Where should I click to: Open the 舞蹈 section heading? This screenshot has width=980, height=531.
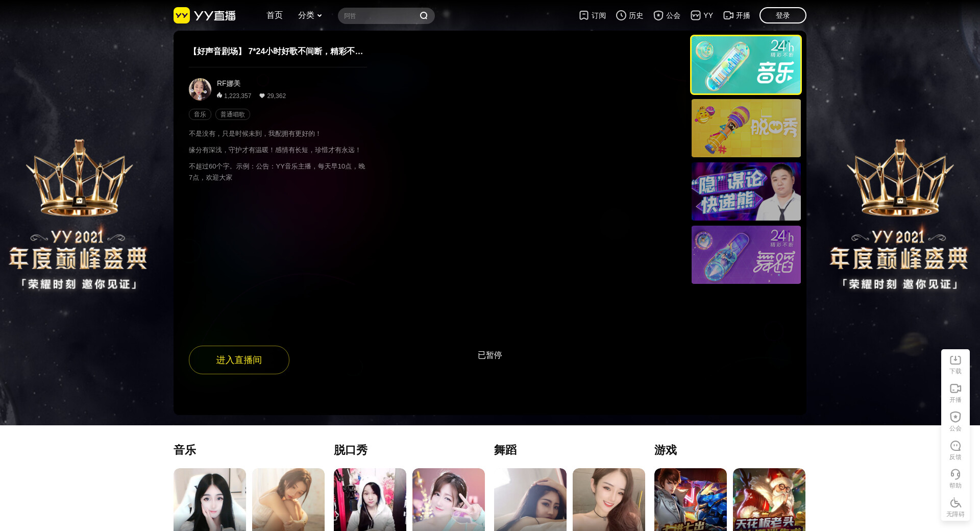click(505, 450)
